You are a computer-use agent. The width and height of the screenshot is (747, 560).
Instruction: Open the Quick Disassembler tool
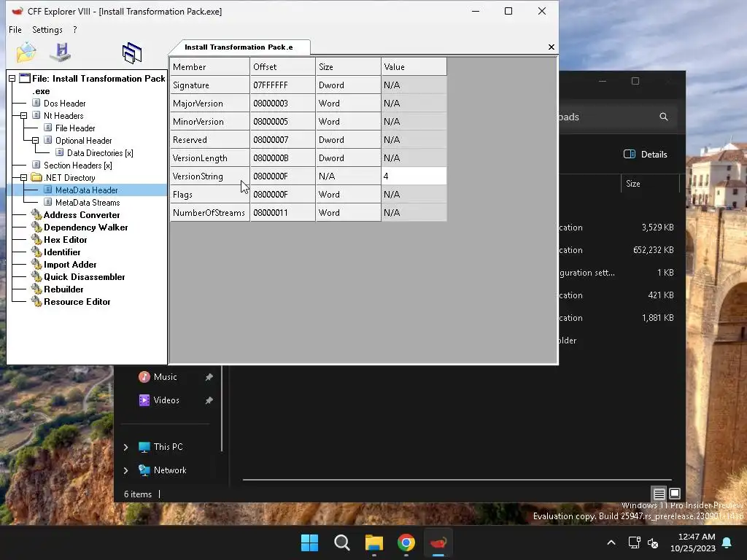85,276
